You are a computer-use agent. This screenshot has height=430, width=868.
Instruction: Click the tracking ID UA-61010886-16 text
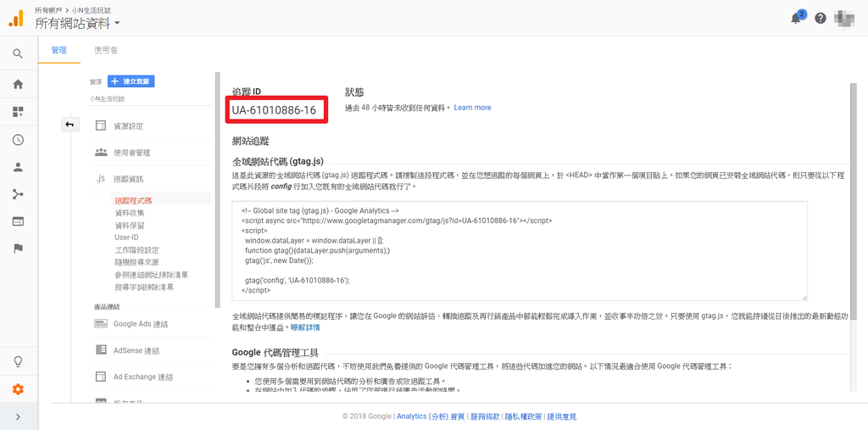(274, 110)
